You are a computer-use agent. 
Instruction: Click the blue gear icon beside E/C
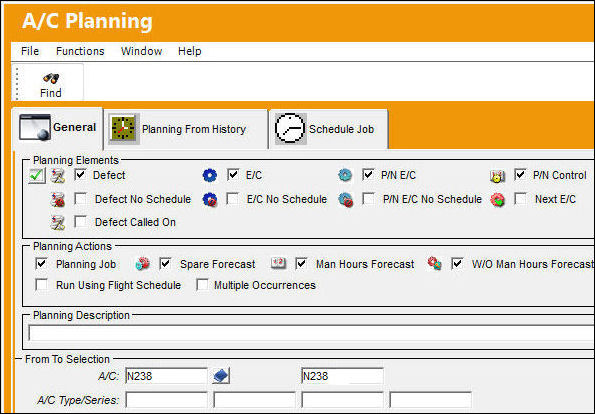pos(209,175)
